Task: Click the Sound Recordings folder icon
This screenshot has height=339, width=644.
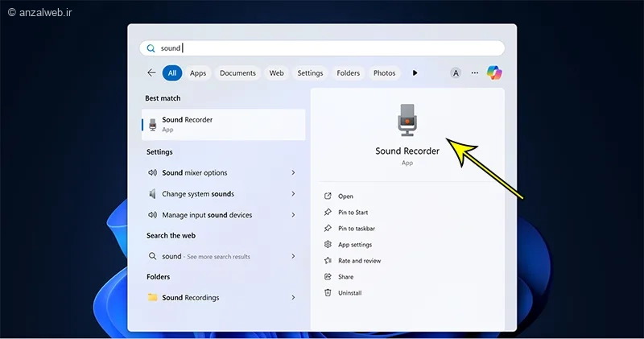Action: point(153,297)
